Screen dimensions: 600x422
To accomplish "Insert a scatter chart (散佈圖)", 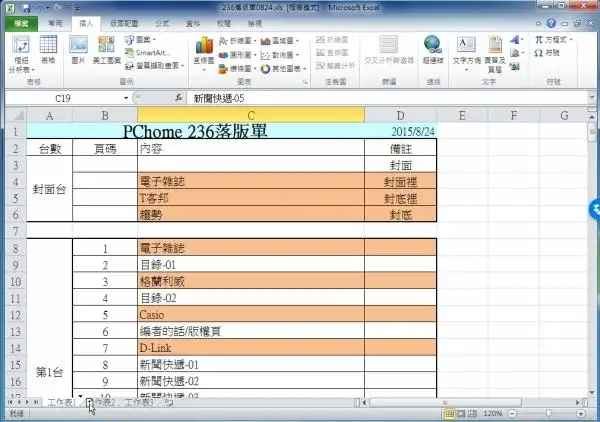I will (280, 55).
